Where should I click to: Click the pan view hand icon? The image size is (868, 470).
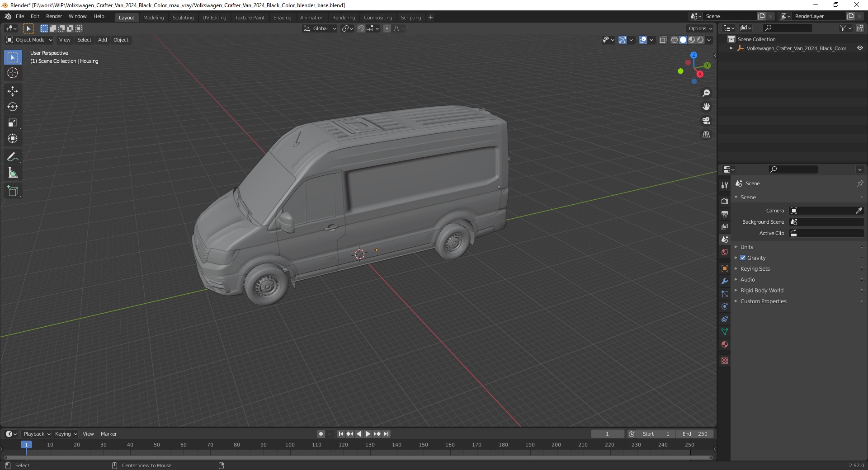pos(706,107)
